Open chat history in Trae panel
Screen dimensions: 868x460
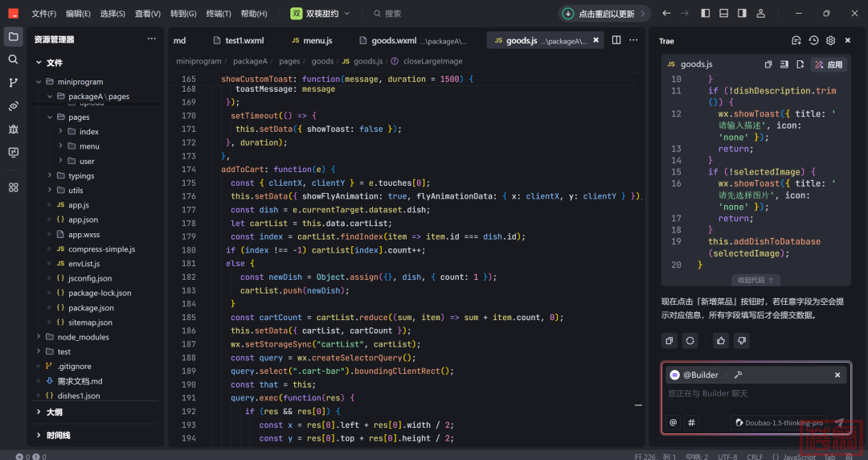tap(813, 41)
